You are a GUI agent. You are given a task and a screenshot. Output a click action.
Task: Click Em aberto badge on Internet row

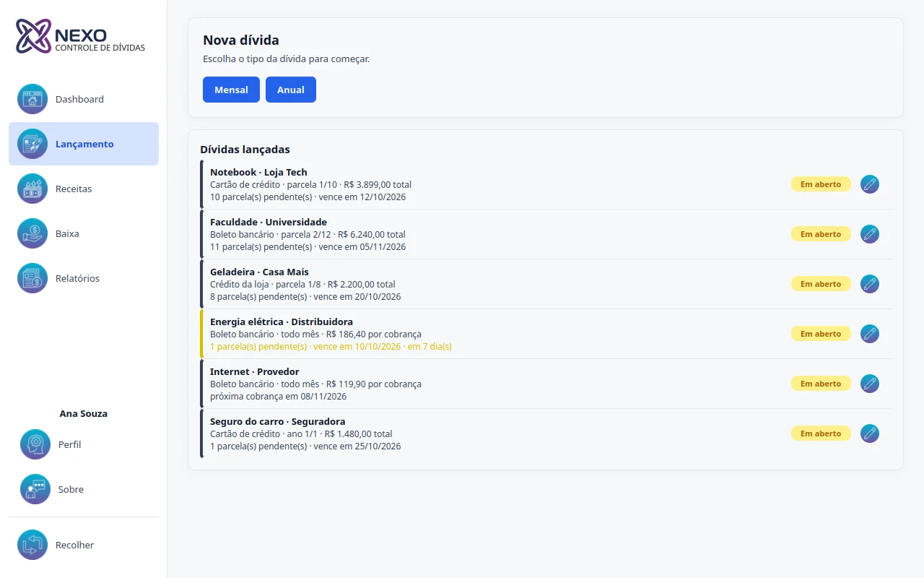coord(821,384)
